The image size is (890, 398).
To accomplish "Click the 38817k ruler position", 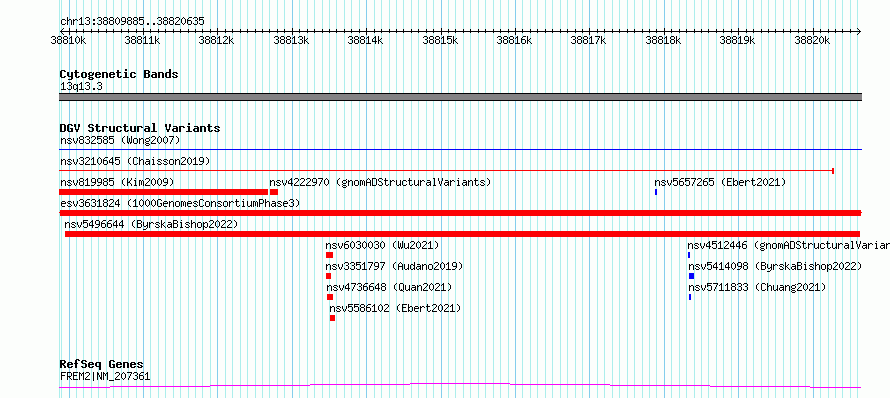I will tap(589, 40).
